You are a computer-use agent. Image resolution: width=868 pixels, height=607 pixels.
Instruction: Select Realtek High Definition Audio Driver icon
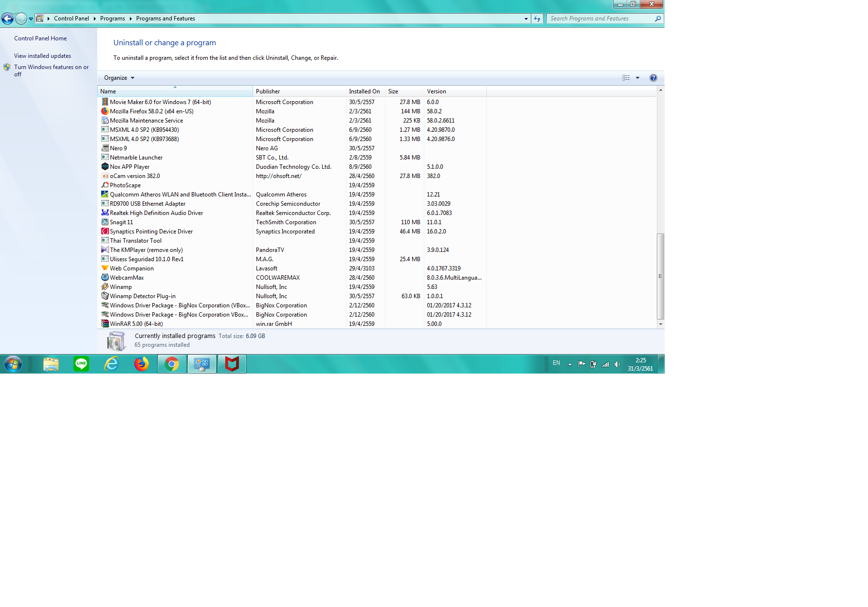point(105,213)
